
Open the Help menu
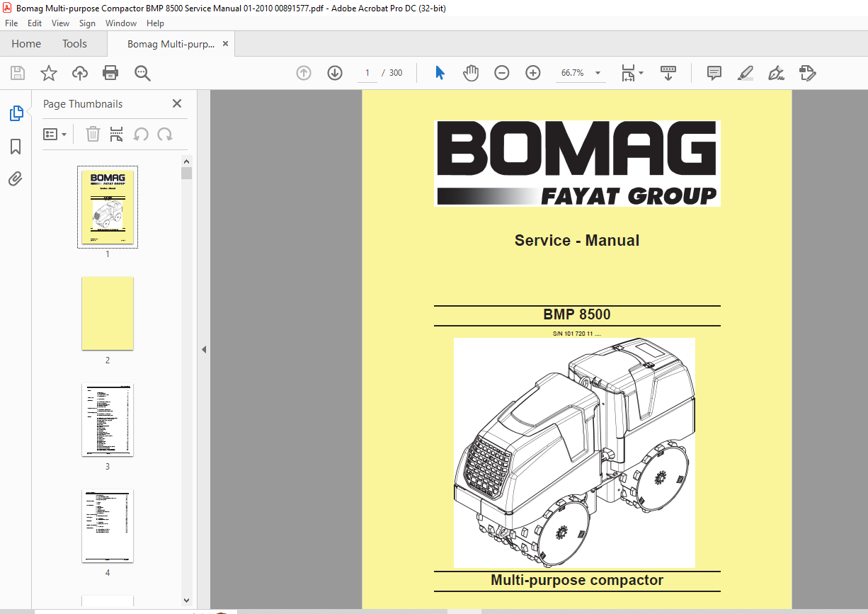155,23
